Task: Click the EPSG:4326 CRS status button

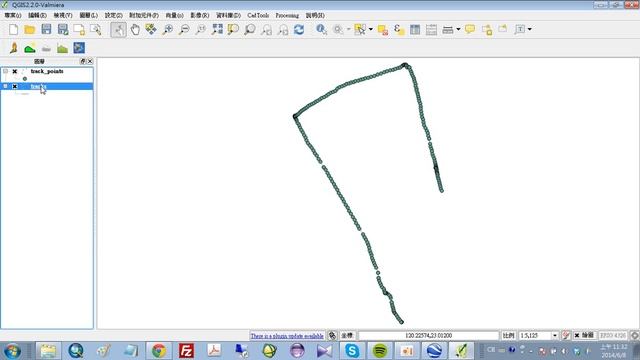Action: tap(613, 336)
